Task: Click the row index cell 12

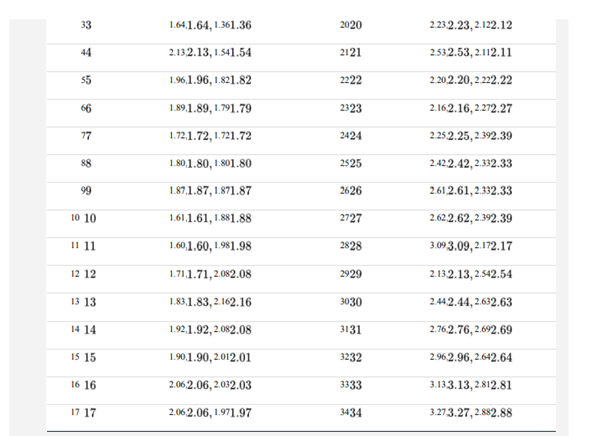Action: pyautogui.click(x=84, y=273)
